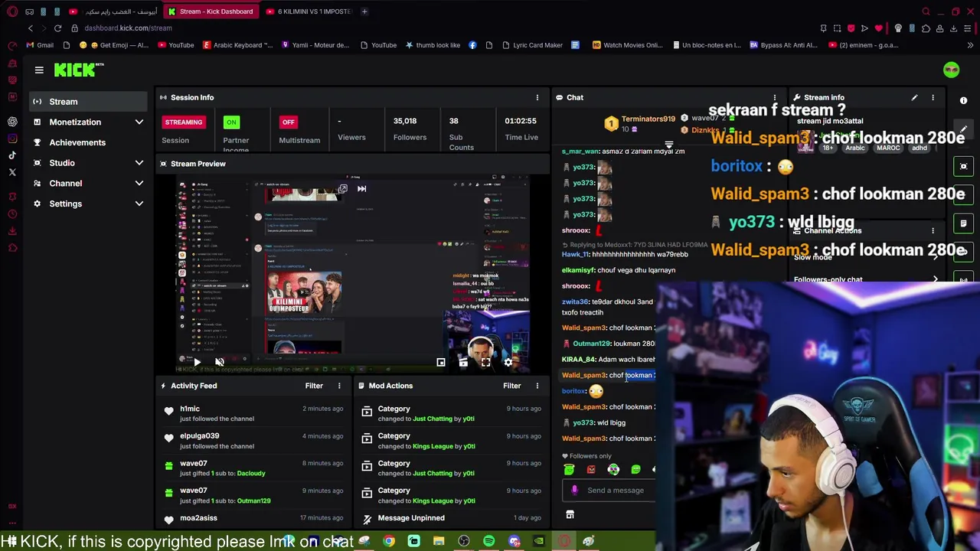980x551 pixels.
Task: Insert the red angry emote
Action: click(x=591, y=470)
